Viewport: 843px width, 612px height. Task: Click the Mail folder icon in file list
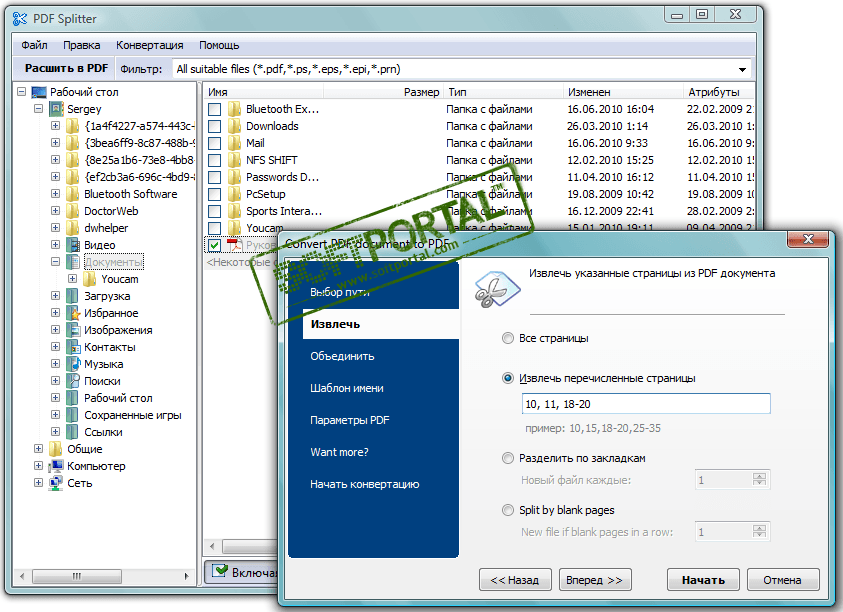(234, 143)
